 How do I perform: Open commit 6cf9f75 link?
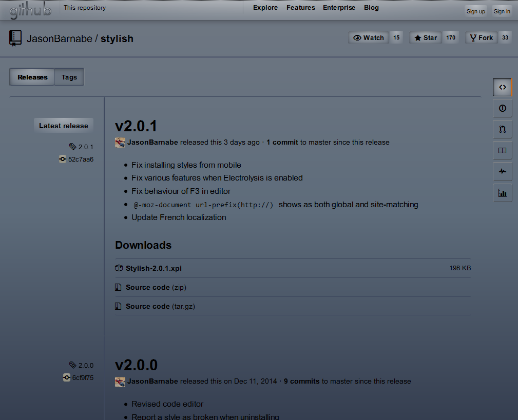tap(83, 378)
